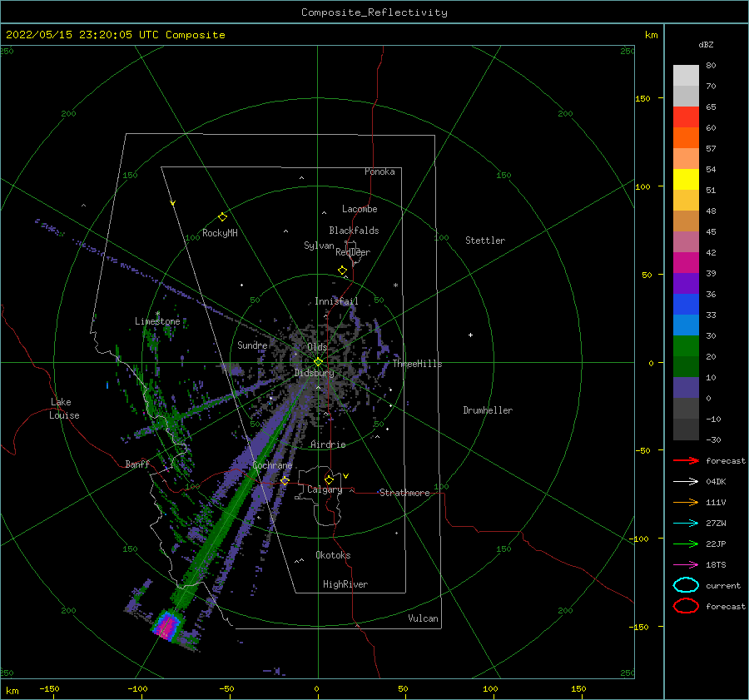
Task: Click the blue swatch between 36 and 33
Action: pyautogui.click(x=686, y=305)
